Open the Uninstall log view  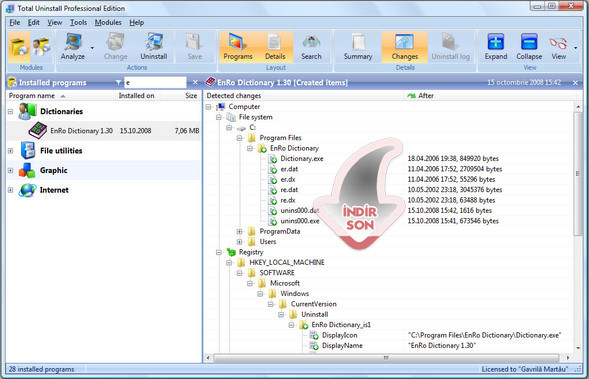pos(450,47)
